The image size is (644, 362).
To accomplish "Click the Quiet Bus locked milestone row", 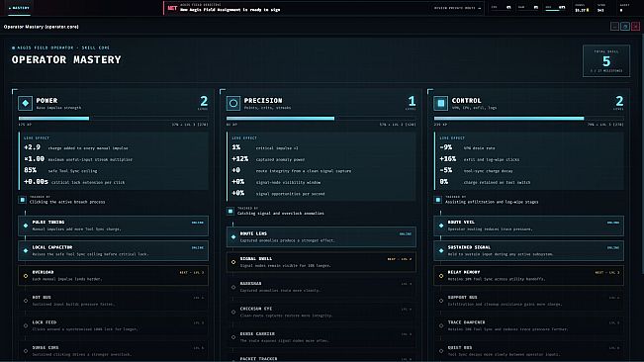I will click(x=528, y=351).
